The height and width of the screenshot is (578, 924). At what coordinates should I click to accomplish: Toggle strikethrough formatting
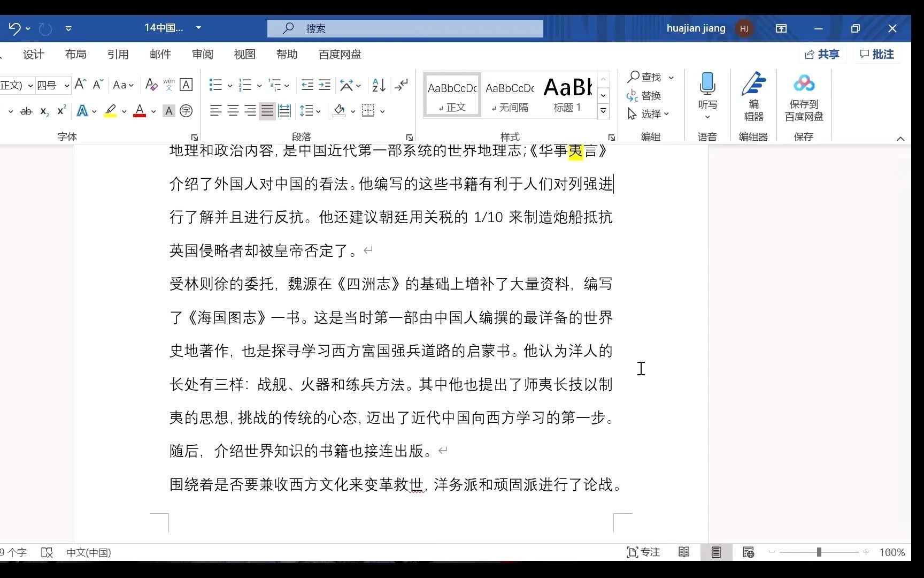click(x=26, y=111)
